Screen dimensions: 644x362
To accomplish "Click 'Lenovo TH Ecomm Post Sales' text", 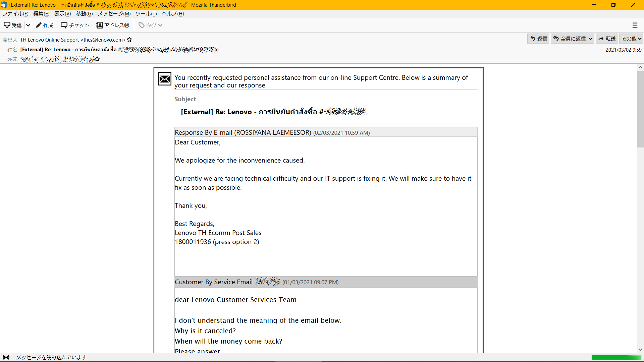I will pyautogui.click(x=218, y=233).
